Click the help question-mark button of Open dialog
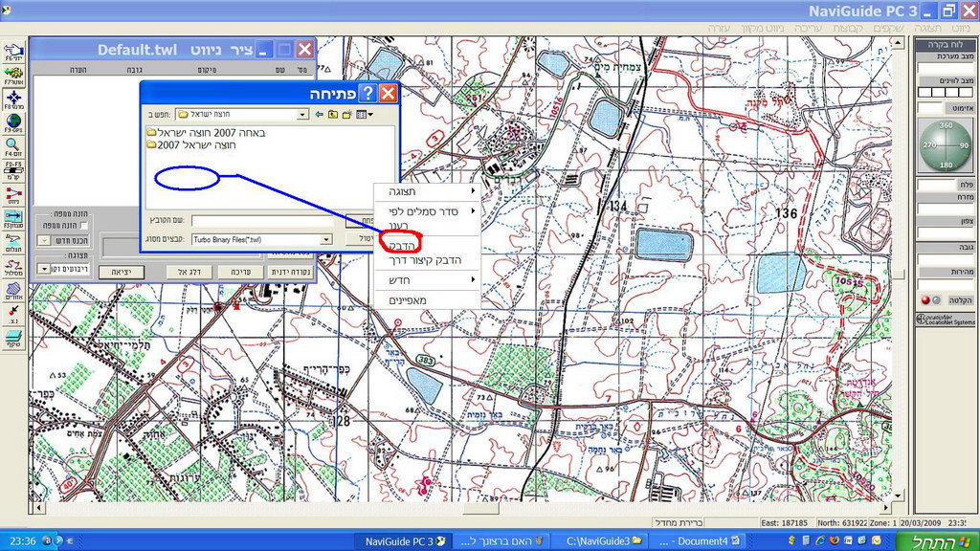 pyautogui.click(x=368, y=93)
